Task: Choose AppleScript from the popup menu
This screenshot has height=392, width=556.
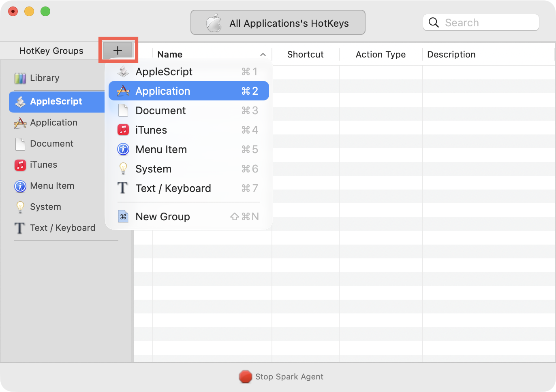Action: tap(189, 72)
